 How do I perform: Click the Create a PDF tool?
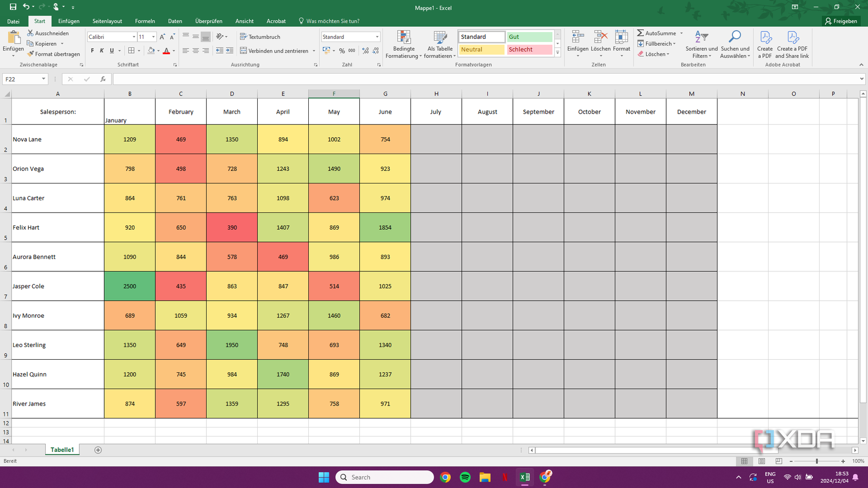click(764, 45)
